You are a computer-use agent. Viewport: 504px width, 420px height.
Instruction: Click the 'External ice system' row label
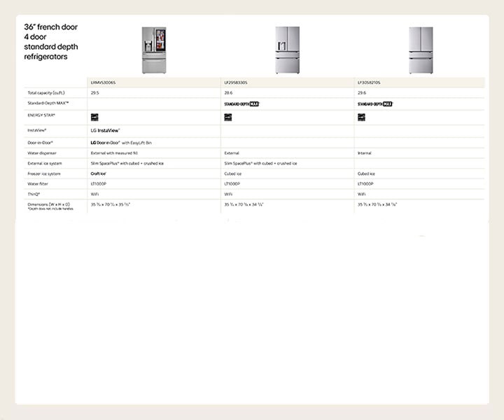pyautogui.click(x=45, y=164)
